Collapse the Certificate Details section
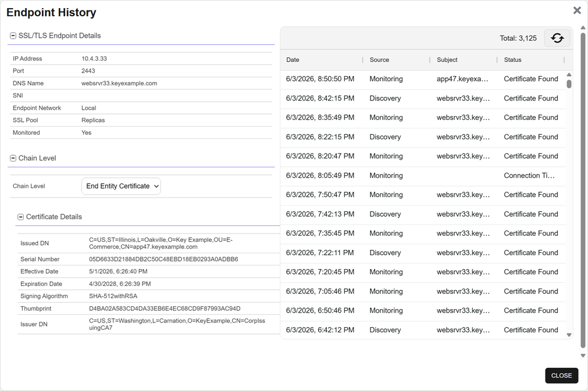Screen dimensions: 588x391 pos(20,217)
